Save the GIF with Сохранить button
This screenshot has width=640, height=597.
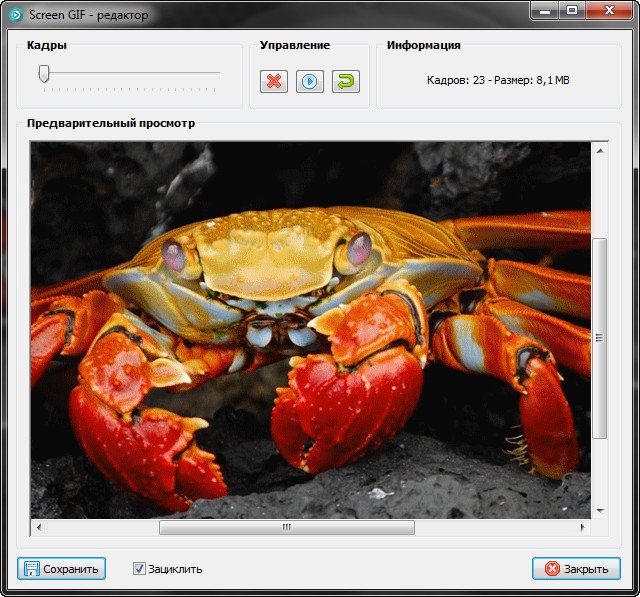(62, 568)
